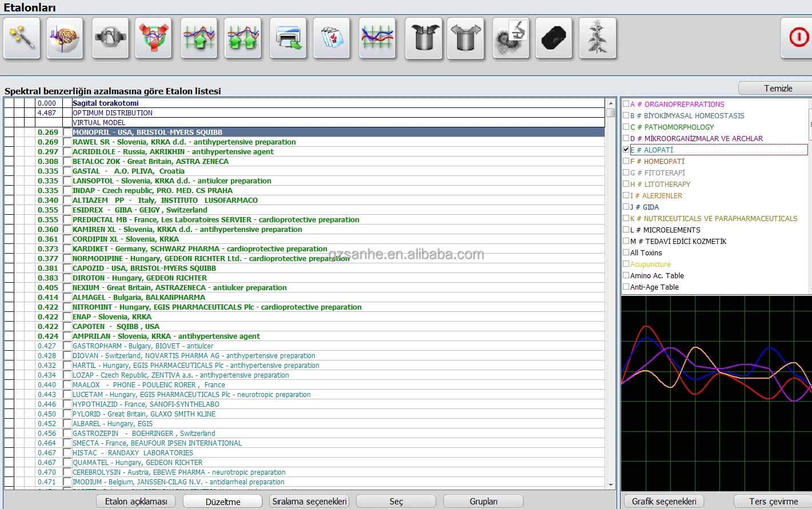This screenshot has height=509, width=812.
Task: Enable the All Toxins checkbox
Action: tap(626, 253)
